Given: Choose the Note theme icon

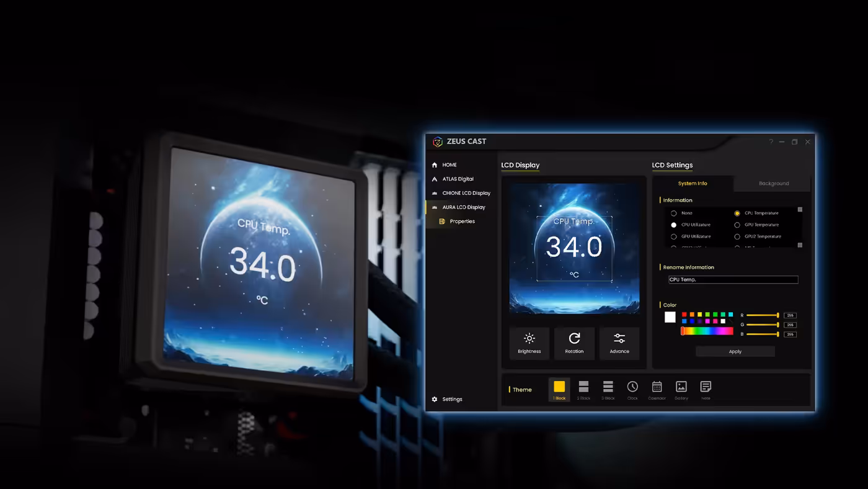Looking at the screenshot, I should [x=706, y=389].
